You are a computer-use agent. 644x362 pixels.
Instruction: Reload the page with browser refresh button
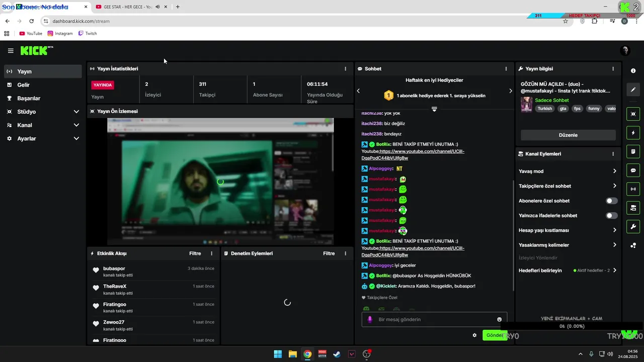(x=31, y=21)
